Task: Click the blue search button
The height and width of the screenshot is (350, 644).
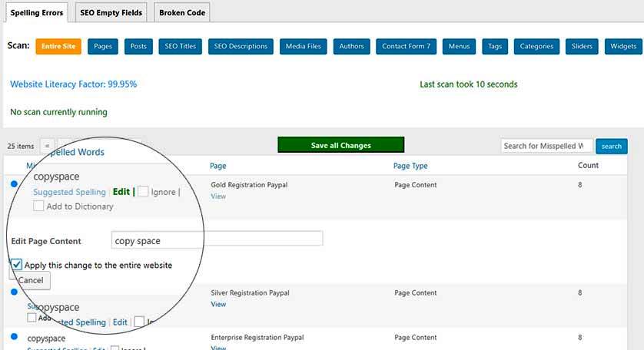Action: coord(612,146)
